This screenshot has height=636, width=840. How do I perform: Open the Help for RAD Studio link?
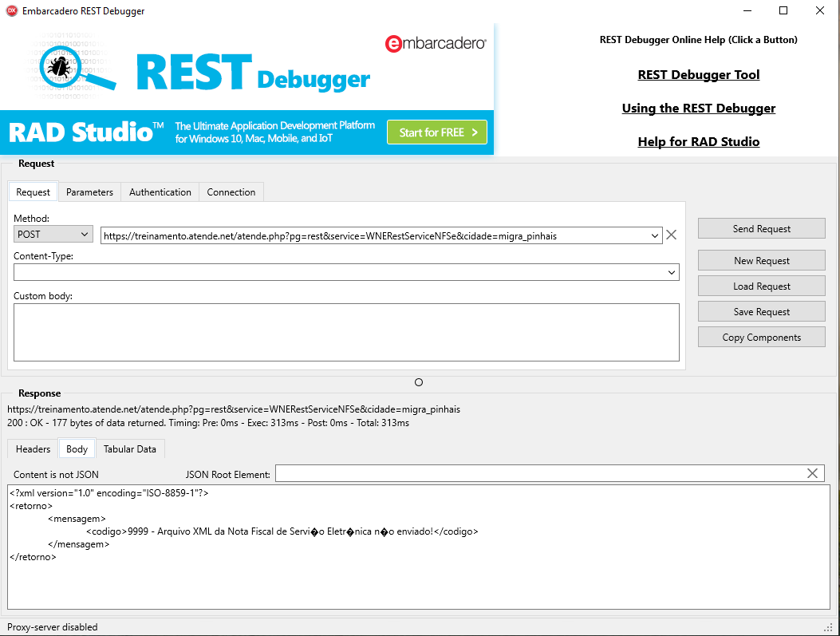(x=699, y=141)
